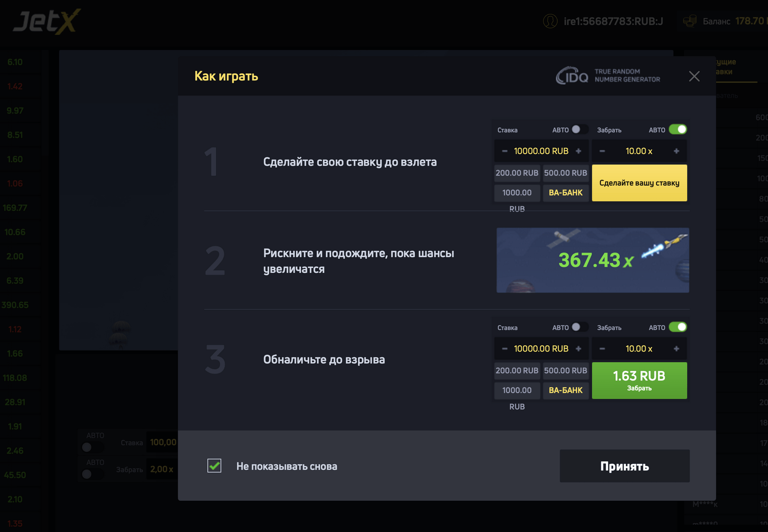Increase the bet amount in step 1
The height and width of the screenshot is (532, 768).
[578, 151]
